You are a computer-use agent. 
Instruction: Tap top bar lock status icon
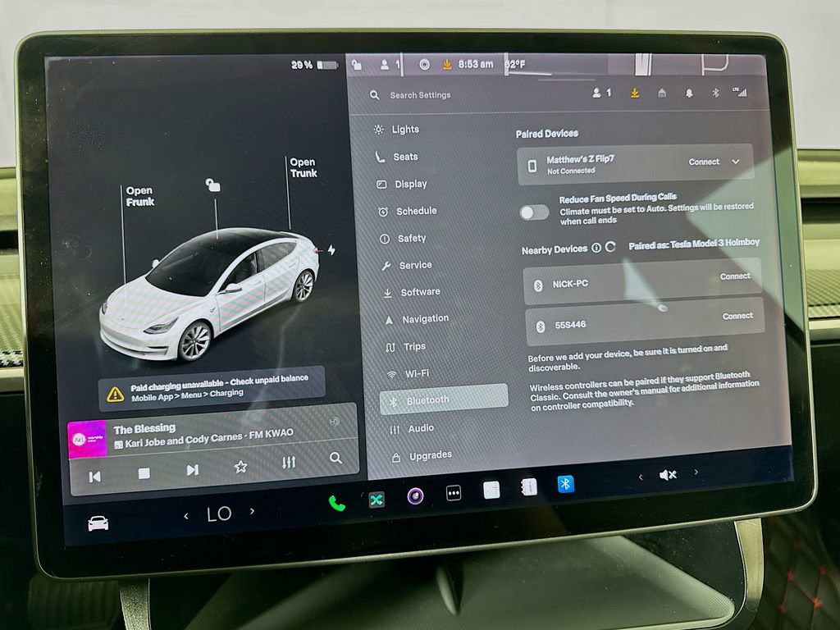(x=356, y=66)
